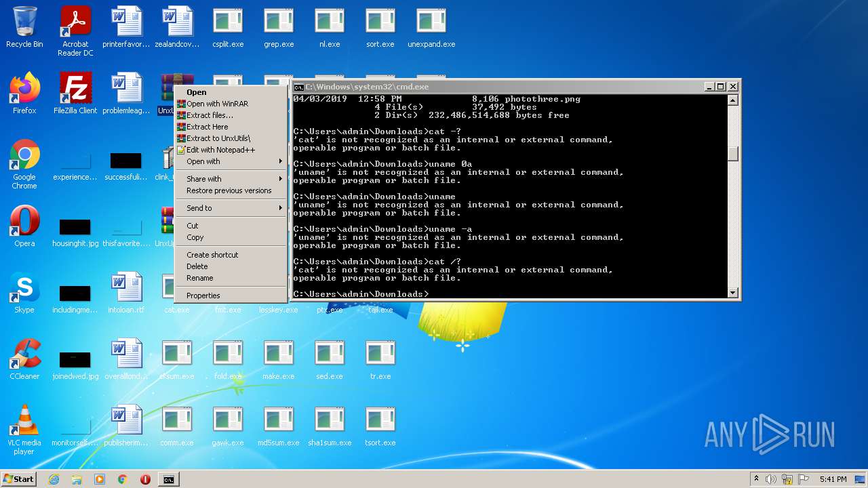Open Windows Explorer folder on taskbar

77,479
